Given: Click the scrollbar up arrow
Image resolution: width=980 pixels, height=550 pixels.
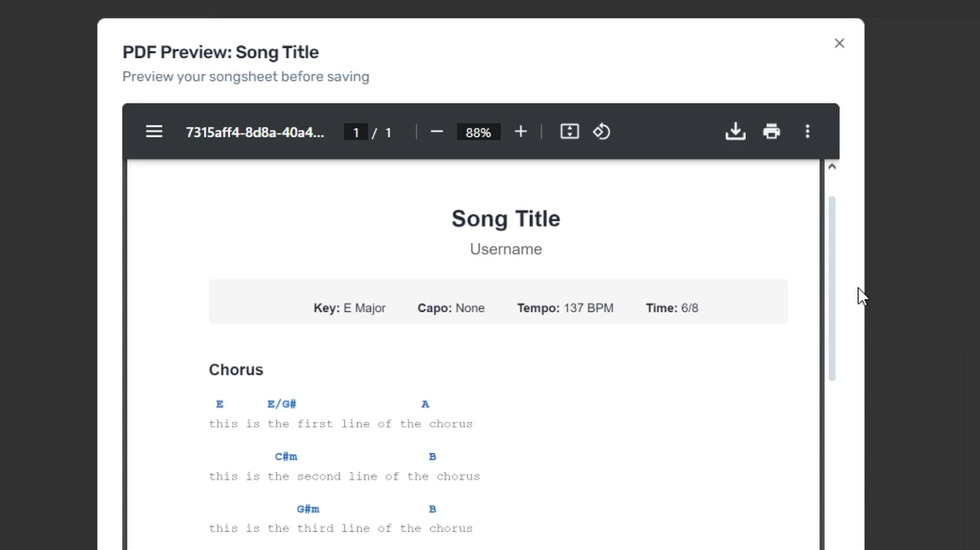Looking at the screenshot, I should pyautogui.click(x=832, y=166).
